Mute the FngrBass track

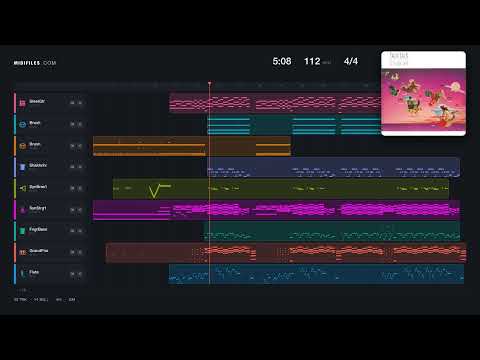pos(72,231)
